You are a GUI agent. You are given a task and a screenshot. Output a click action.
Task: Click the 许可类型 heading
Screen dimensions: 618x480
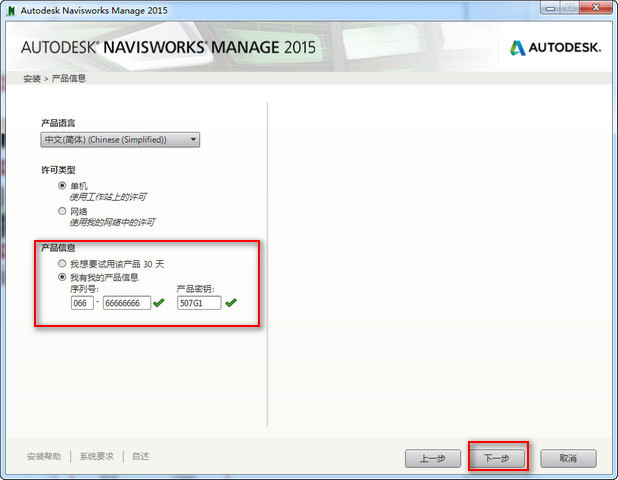click(x=58, y=170)
